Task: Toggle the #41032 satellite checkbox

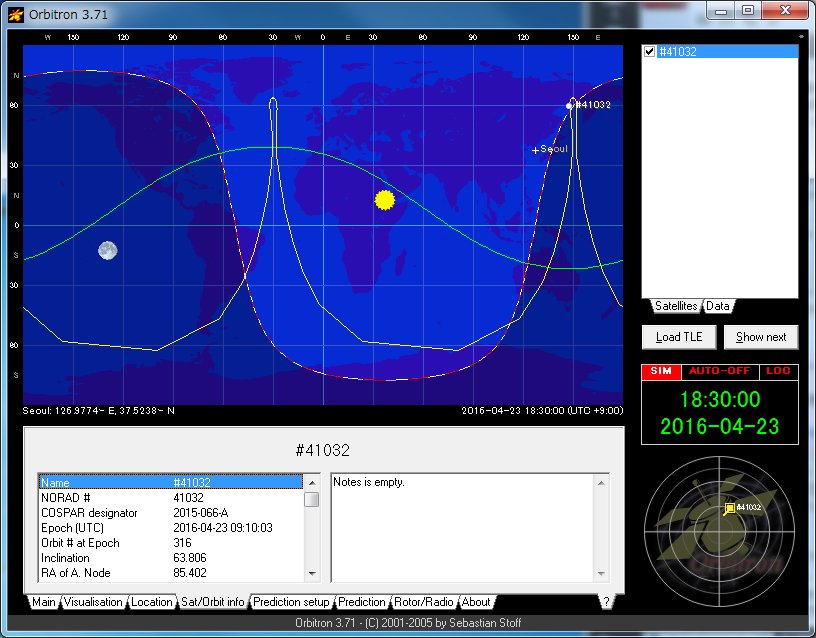Action: [649, 51]
